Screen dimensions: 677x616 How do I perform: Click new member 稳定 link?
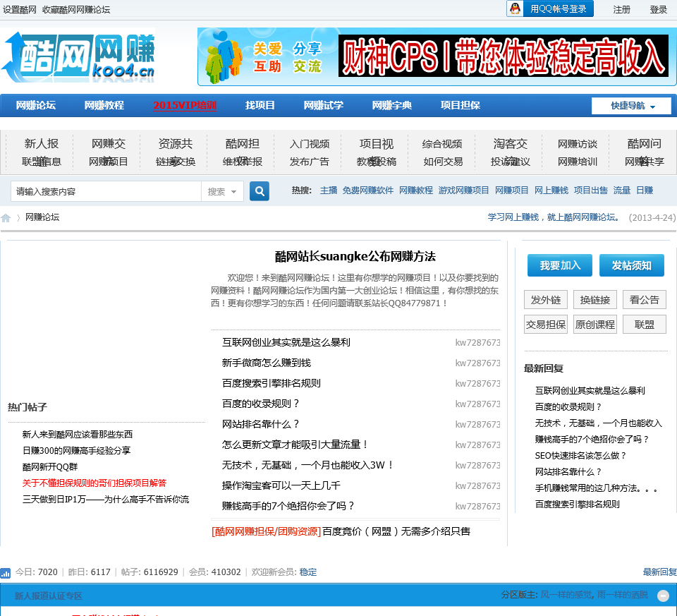tap(308, 572)
